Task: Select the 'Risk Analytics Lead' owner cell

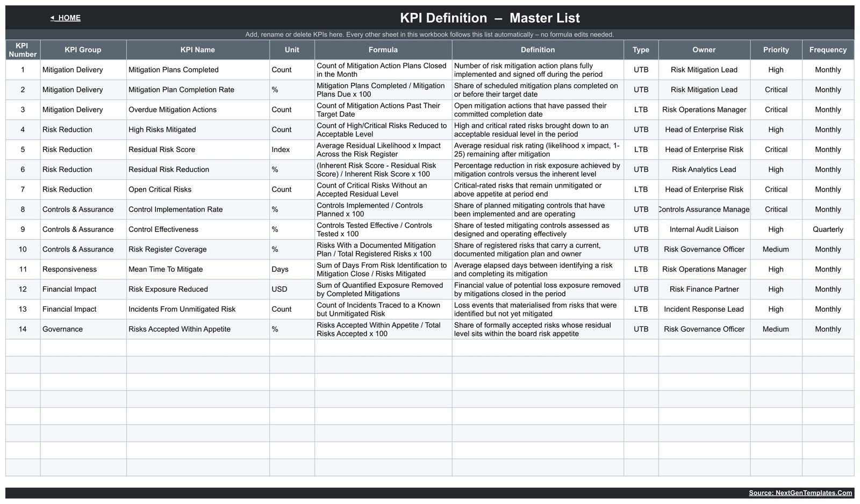Action: point(704,169)
